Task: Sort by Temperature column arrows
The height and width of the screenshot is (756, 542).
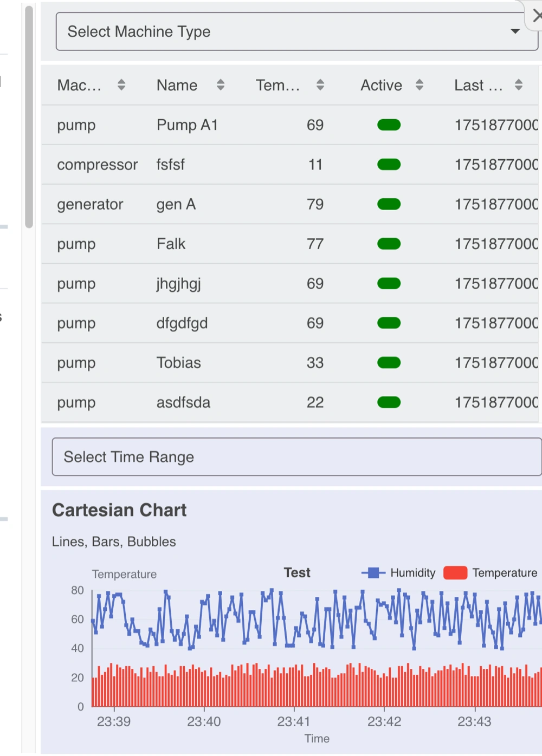Action: 320,85
